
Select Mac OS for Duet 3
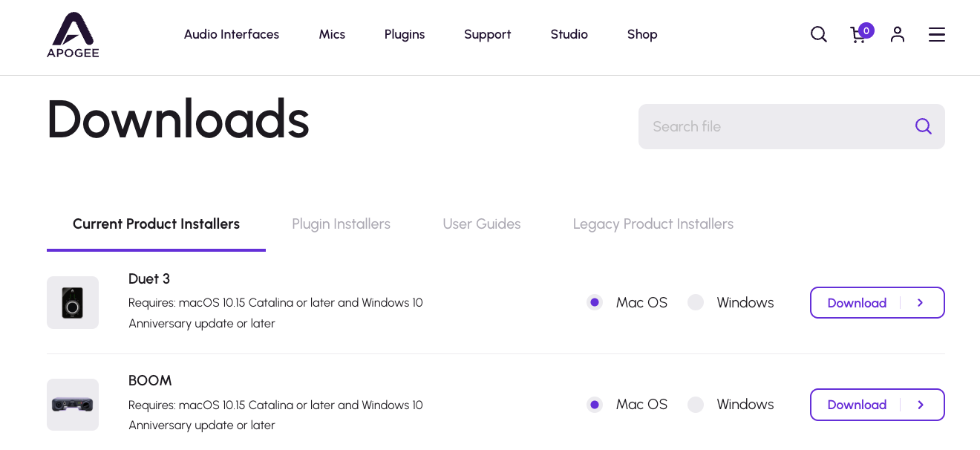(595, 302)
